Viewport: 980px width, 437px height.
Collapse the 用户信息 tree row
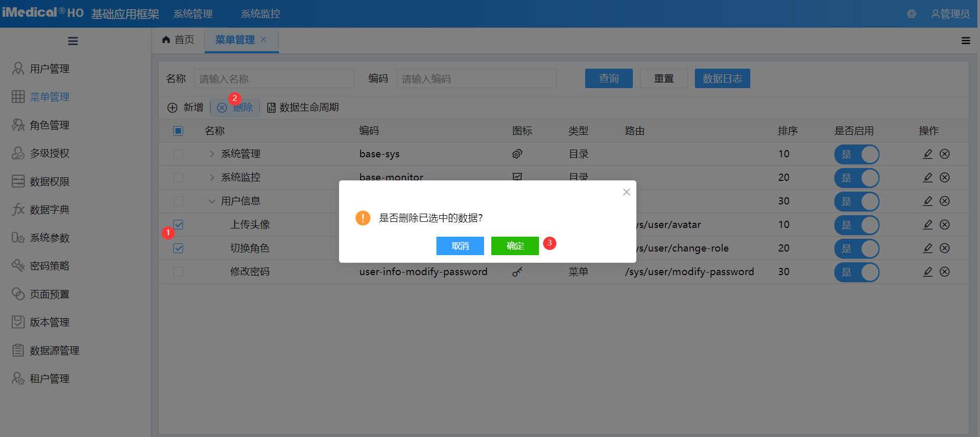tap(212, 201)
